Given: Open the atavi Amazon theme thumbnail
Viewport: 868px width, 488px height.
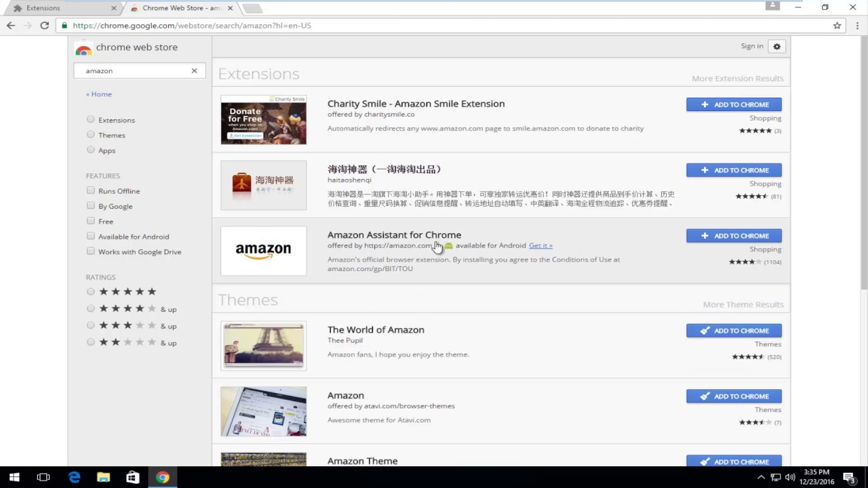Looking at the screenshot, I should 264,411.
